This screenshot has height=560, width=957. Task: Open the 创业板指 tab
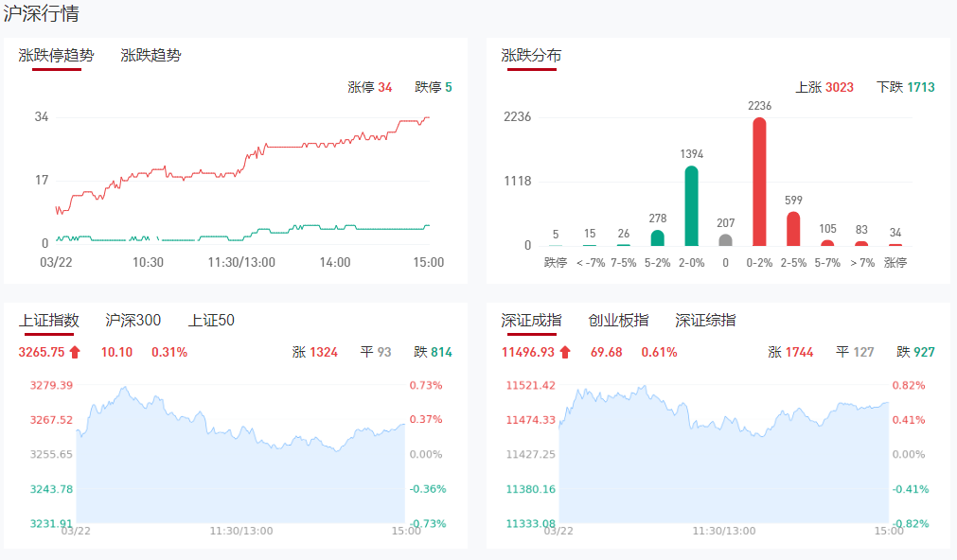click(x=618, y=321)
